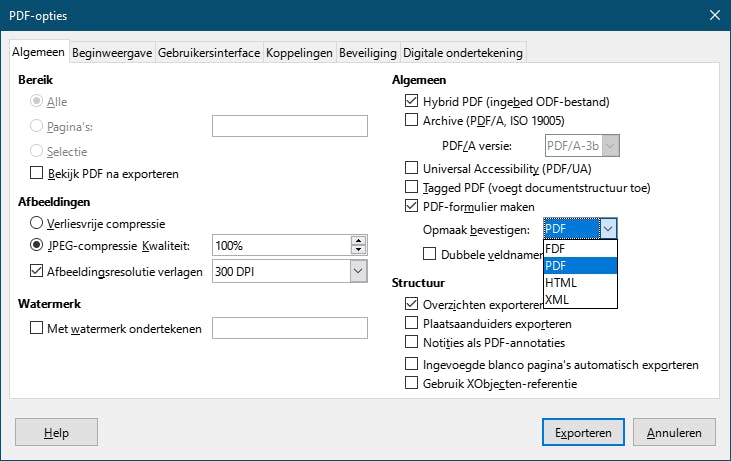Enable Met watermerk ondertekenen

38,328
